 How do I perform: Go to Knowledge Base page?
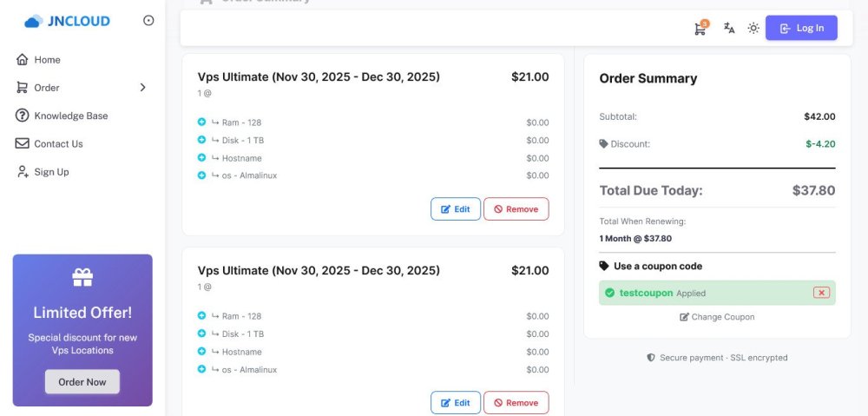[x=70, y=116]
